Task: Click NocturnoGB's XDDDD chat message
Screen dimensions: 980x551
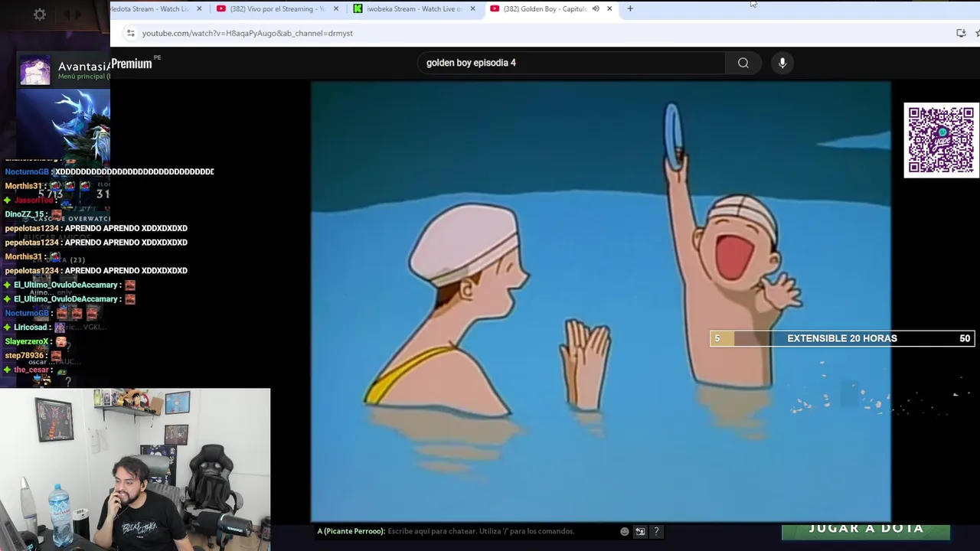Action: [134, 172]
